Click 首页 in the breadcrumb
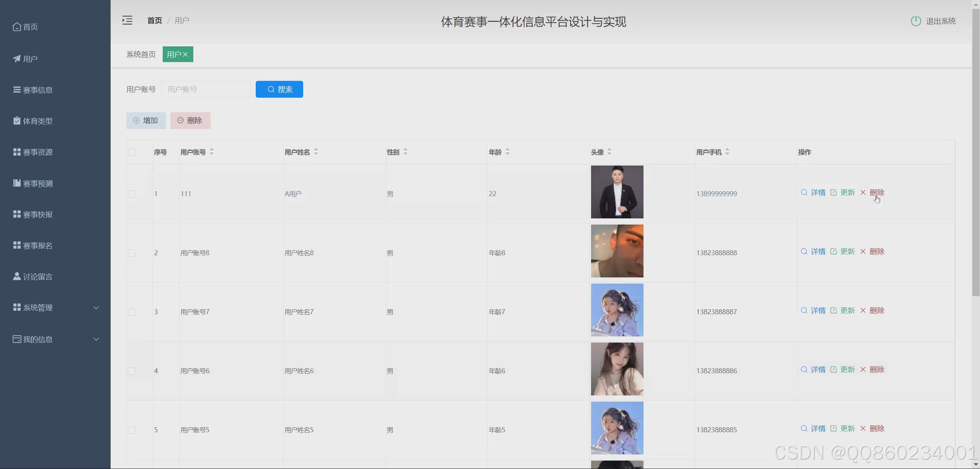The width and height of the screenshot is (980, 469). (155, 20)
